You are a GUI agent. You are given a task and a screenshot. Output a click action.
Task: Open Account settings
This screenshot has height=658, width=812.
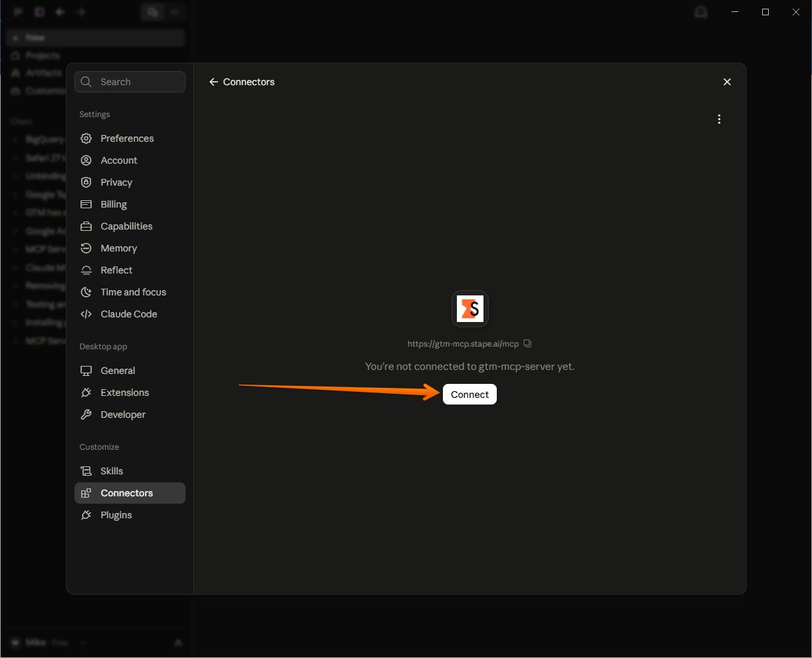[x=130, y=160]
